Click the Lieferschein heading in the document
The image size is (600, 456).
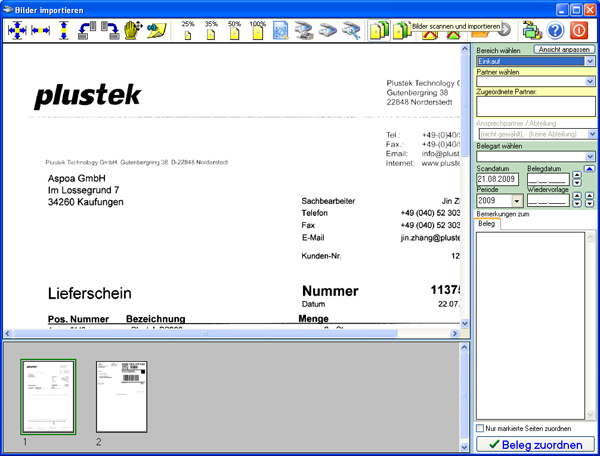click(90, 293)
